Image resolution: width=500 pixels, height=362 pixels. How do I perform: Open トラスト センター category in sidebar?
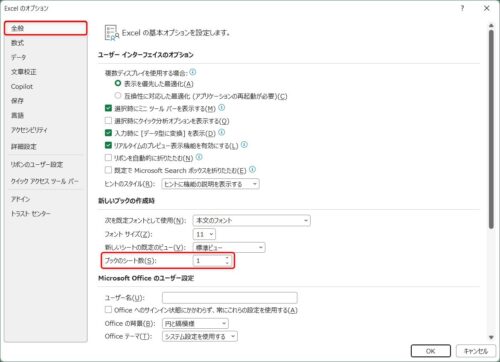[46, 213]
